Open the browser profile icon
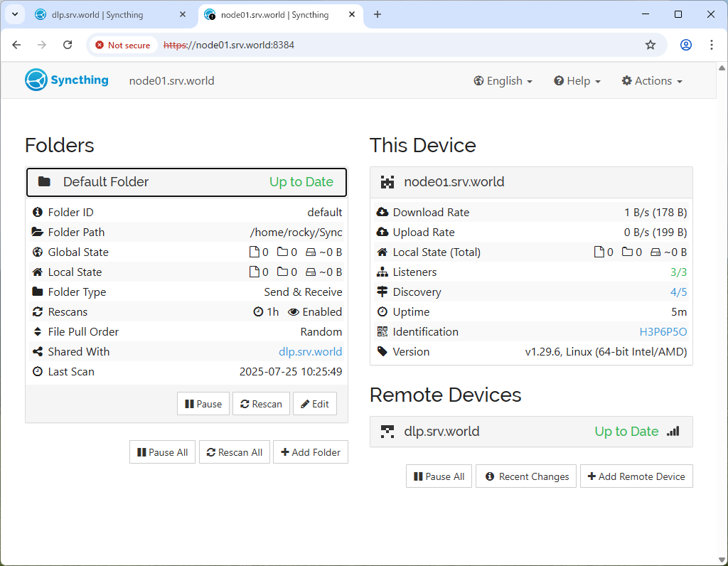The height and width of the screenshot is (566, 728). [686, 45]
